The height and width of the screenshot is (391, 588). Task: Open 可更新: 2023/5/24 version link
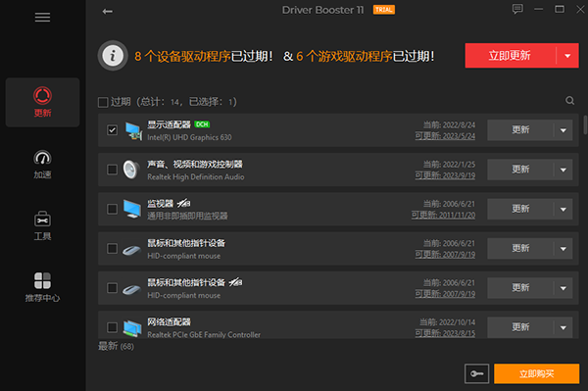tap(445, 136)
